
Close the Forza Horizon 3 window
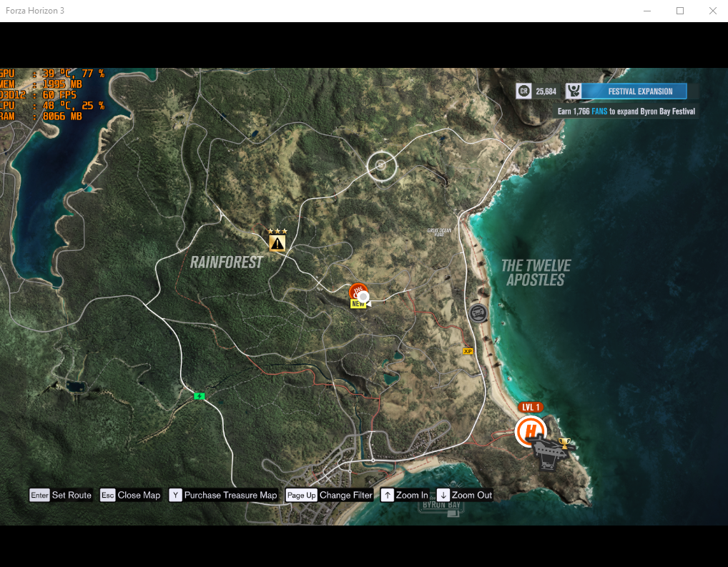(713, 11)
